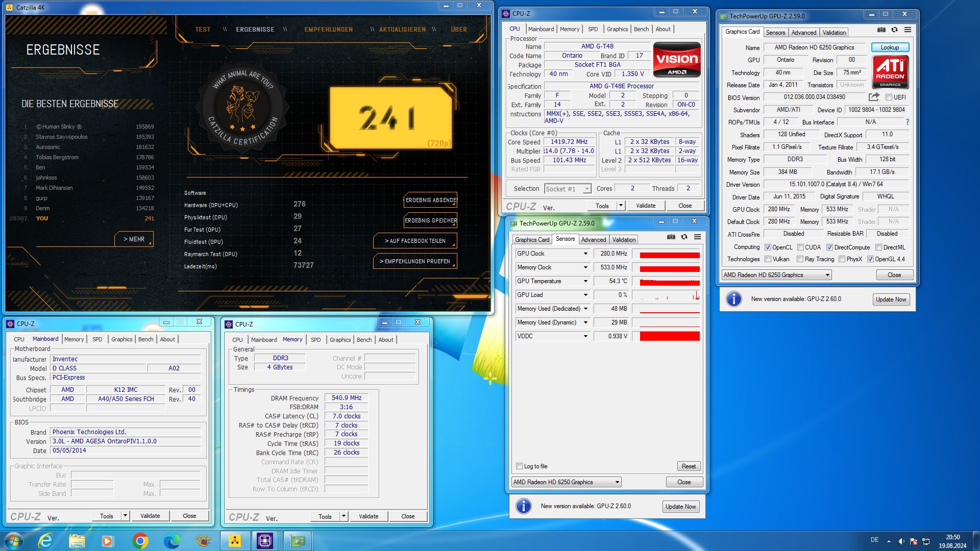Viewport: 980px width, 551px height.
Task: Open GPU Clock sensor dropdown
Action: pyautogui.click(x=585, y=254)
